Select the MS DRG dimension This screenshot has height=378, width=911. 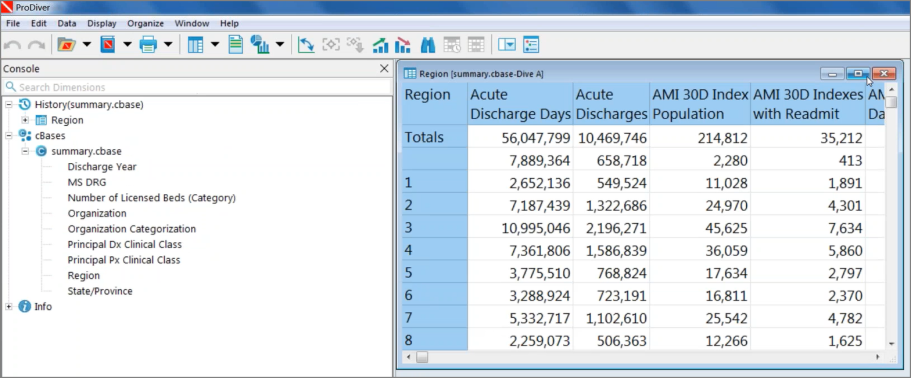pyautogui.click(x=87, y=182)
